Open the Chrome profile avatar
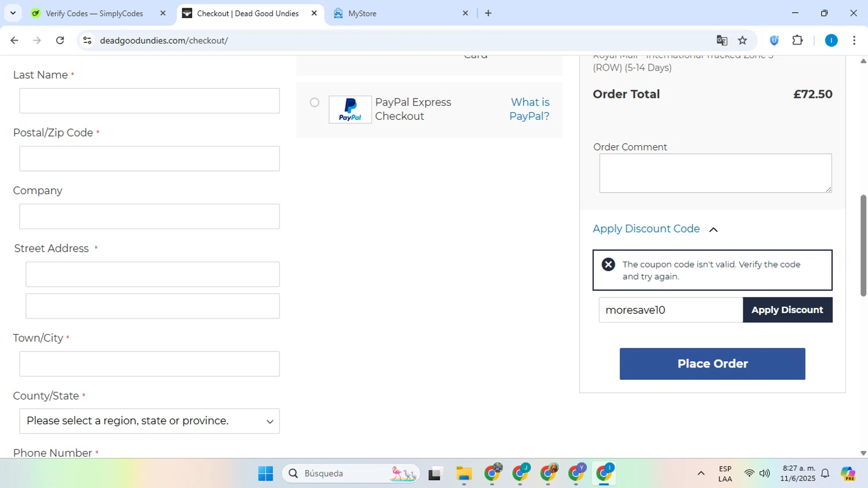This screenshot has width=868, height=488. click(x=831, y=41)
